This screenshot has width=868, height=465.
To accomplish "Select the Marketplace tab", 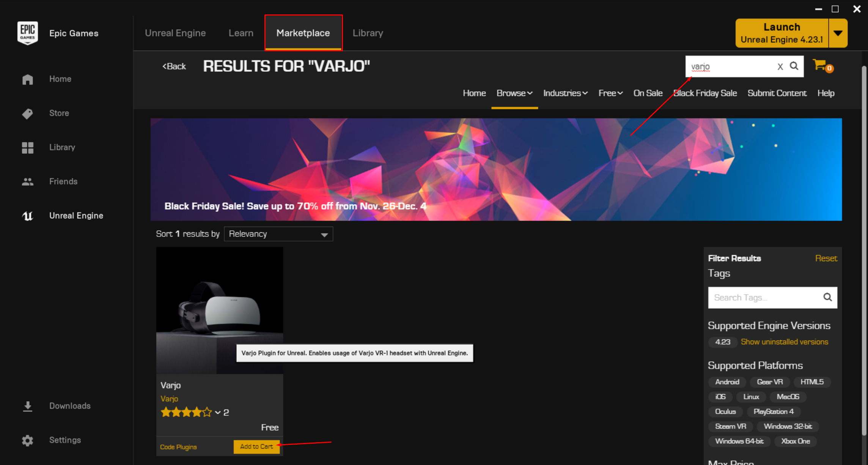I will coord(303,33).
